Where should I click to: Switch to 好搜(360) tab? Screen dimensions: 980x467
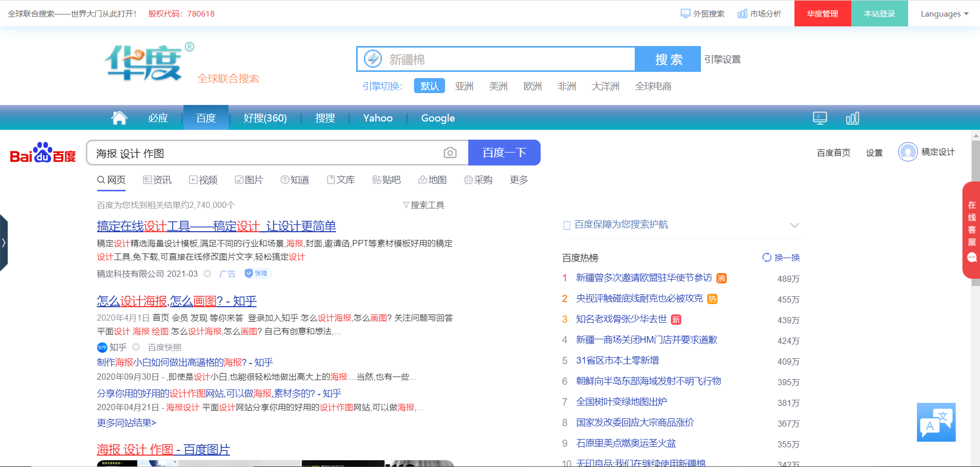pyautogui.click(x=265, y=118)
